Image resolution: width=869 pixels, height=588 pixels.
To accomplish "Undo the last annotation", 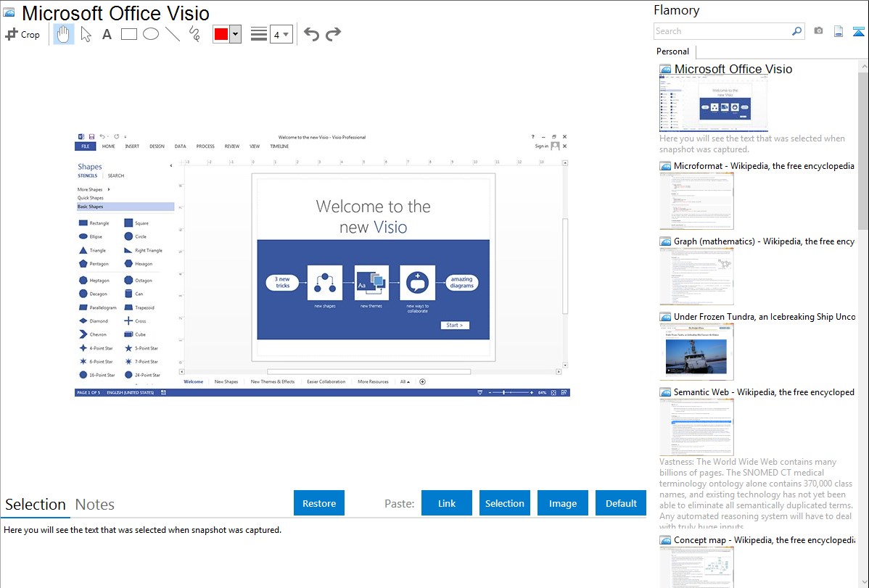I will point(311,34).
